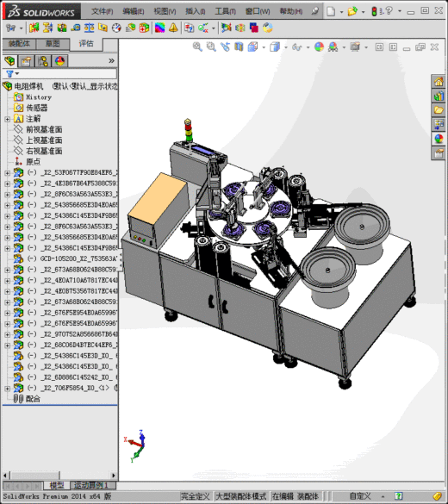This screenshot has width=448, height=504.
Task: Click the yellow warning triangle Check icon
Action: 173,28
